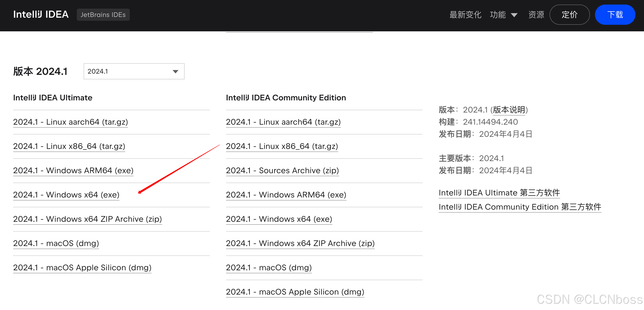Download Community macOS Apple Silicon dmg
This screenshot has height=310, width=644.
click(x=295, y=292)
